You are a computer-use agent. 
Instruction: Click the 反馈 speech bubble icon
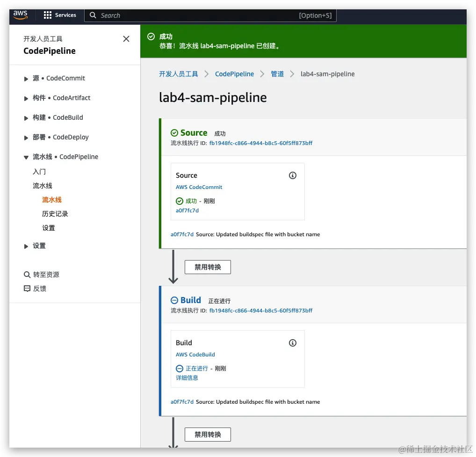coord(27,289)
